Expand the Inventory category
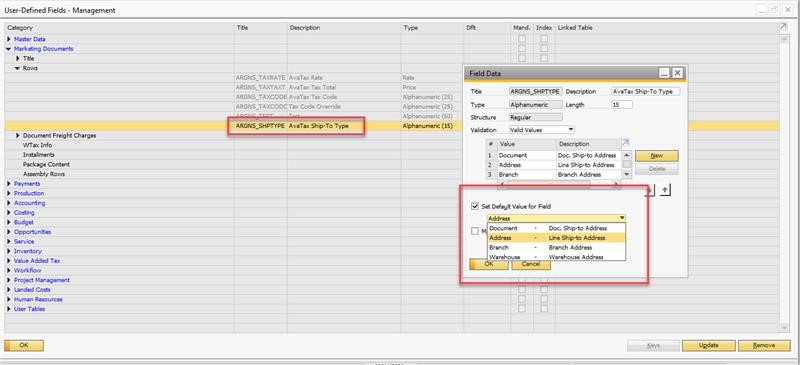800x365 pixels. 9,251
